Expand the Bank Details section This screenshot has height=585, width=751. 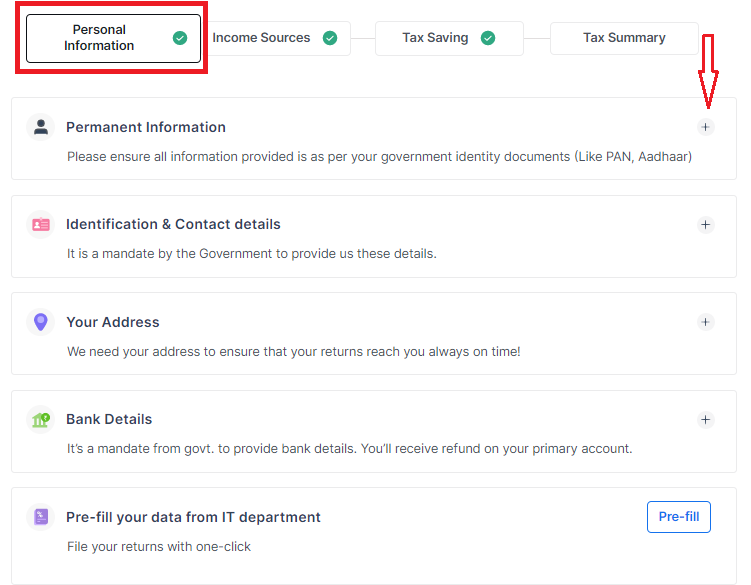click(705, 420)
